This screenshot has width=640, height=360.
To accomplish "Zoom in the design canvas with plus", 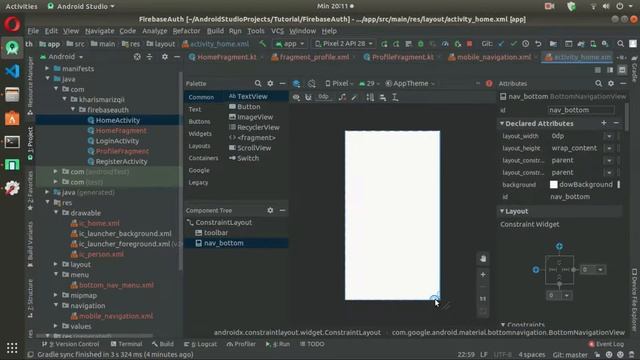I will coord(483,275).
